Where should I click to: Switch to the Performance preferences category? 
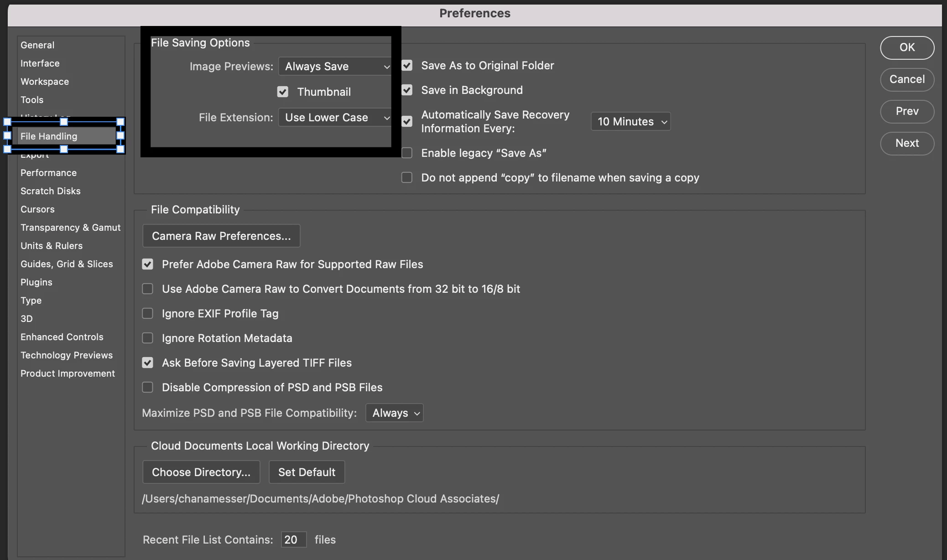[48, 173]
